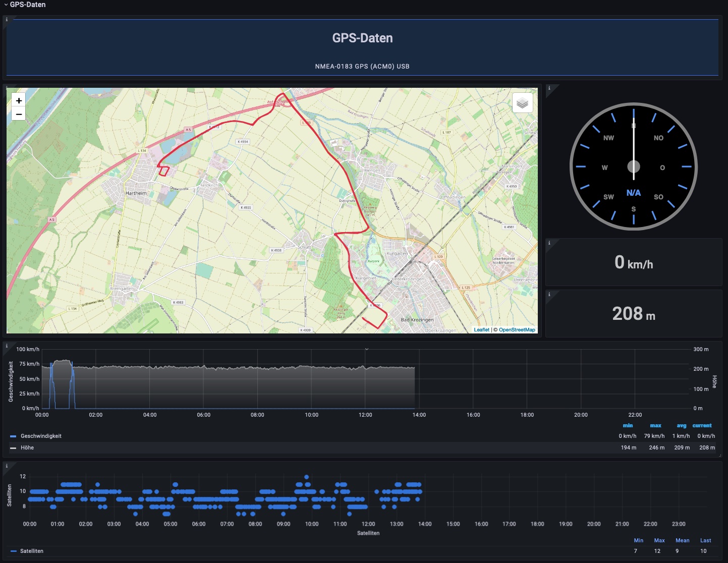
Task: Open the OpenStreetMap attribution link
Action: coord(517,330)
